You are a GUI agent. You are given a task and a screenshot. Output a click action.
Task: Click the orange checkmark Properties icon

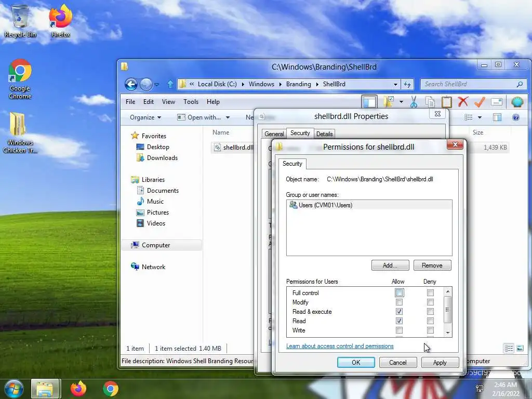coord(480,101)
